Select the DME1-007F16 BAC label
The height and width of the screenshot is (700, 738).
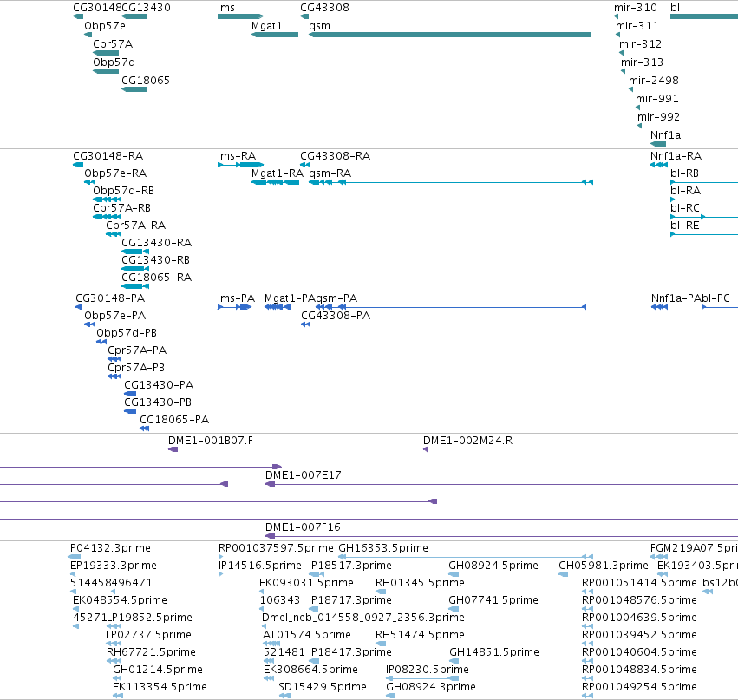tap(303, 527)
